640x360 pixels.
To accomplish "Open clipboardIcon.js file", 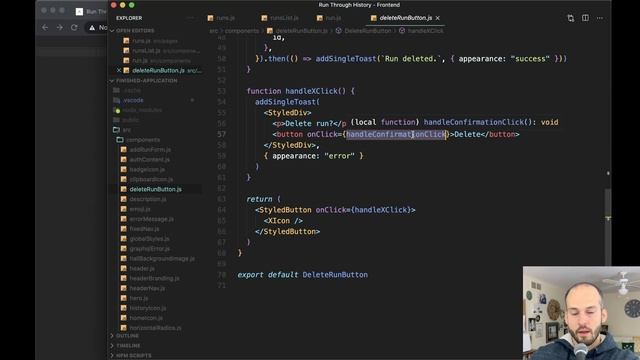I will click(151, 179).
